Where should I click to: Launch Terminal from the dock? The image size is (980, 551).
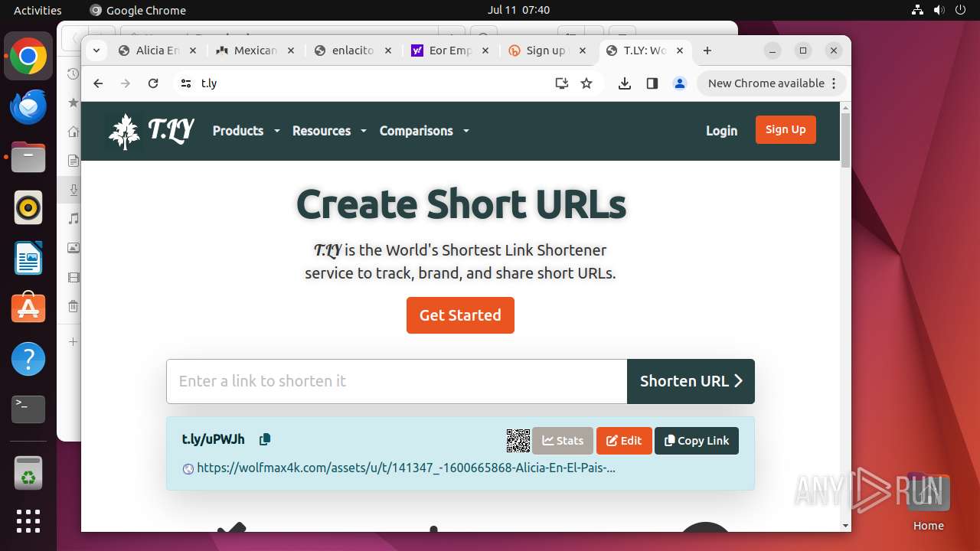pos(28,409)
